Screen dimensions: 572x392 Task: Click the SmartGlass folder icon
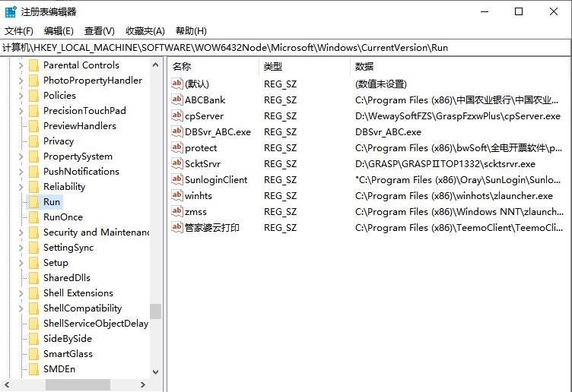pyautogui.click(x=33, y=354)
